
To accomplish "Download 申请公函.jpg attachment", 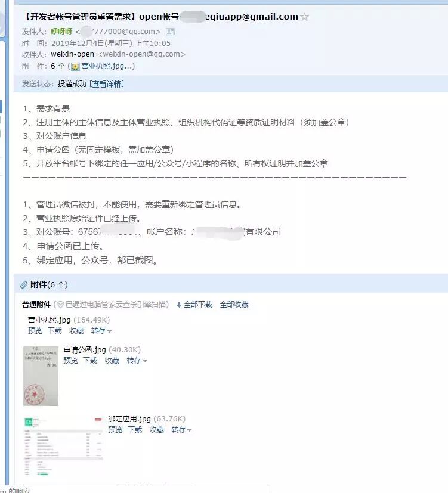I will click(x=90, y=360).
